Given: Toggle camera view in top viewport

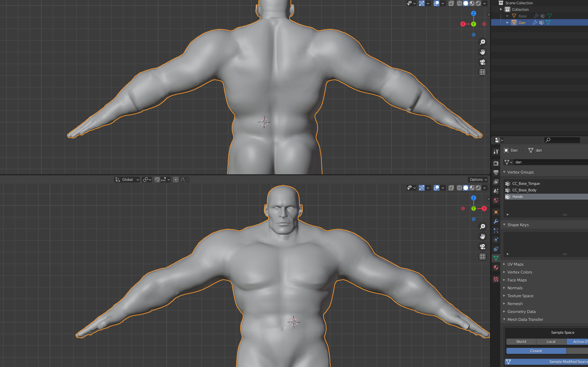Looking at the screenshot, I should (482, 62).
